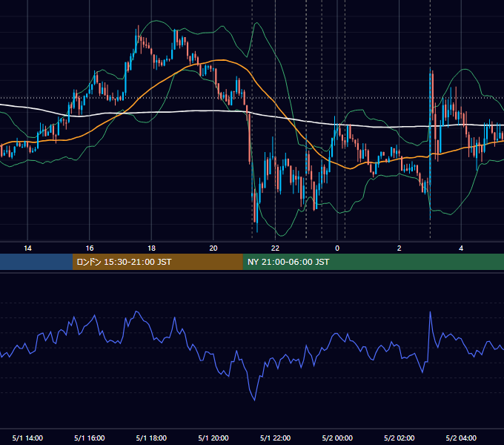Click the '5/2 04:00' time label
This screenshot has width=504, height=445.
(461, 438)
